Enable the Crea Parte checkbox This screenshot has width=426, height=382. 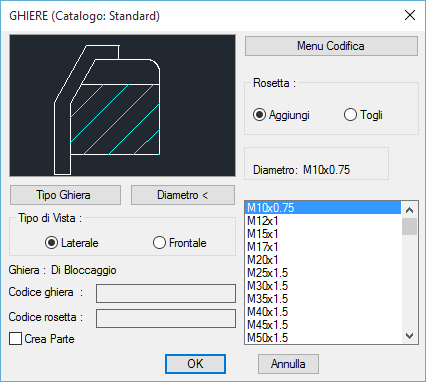pyautogui.click(x=15, y=339)
